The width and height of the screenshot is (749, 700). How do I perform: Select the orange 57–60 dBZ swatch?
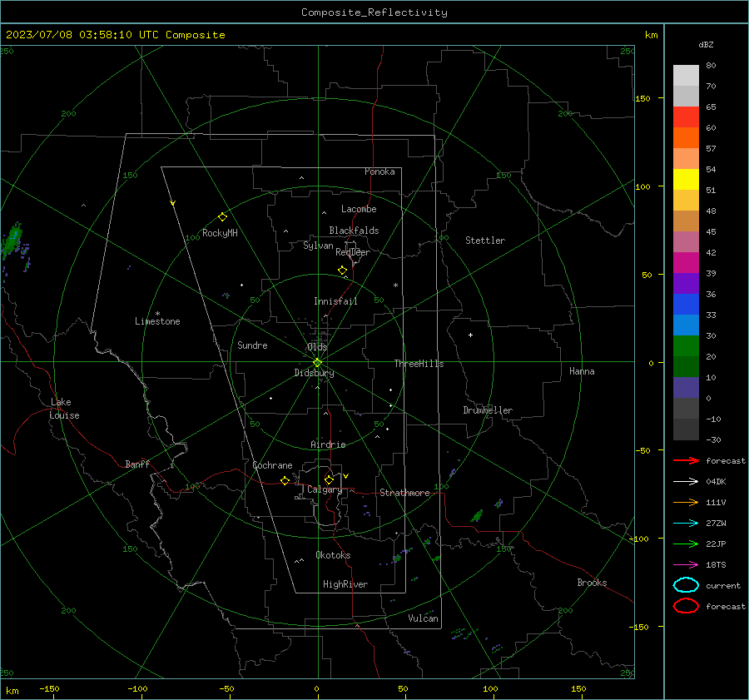tap(686, 138)
